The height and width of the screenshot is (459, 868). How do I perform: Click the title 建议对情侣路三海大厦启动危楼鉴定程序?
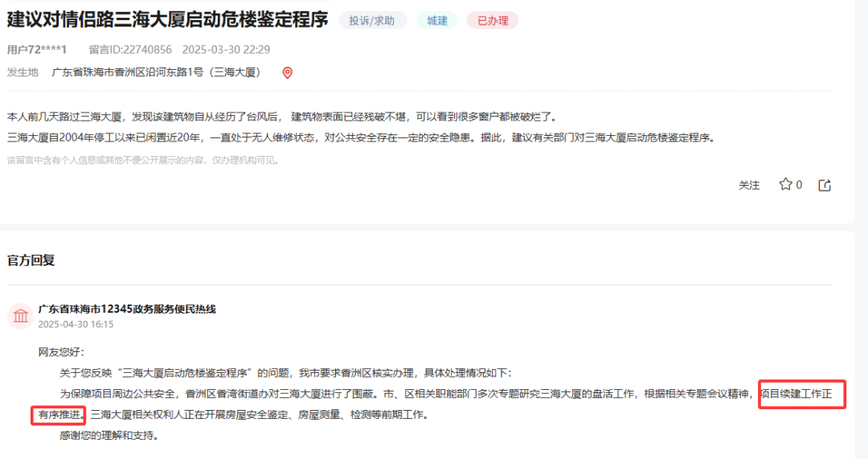pos(167,20)
